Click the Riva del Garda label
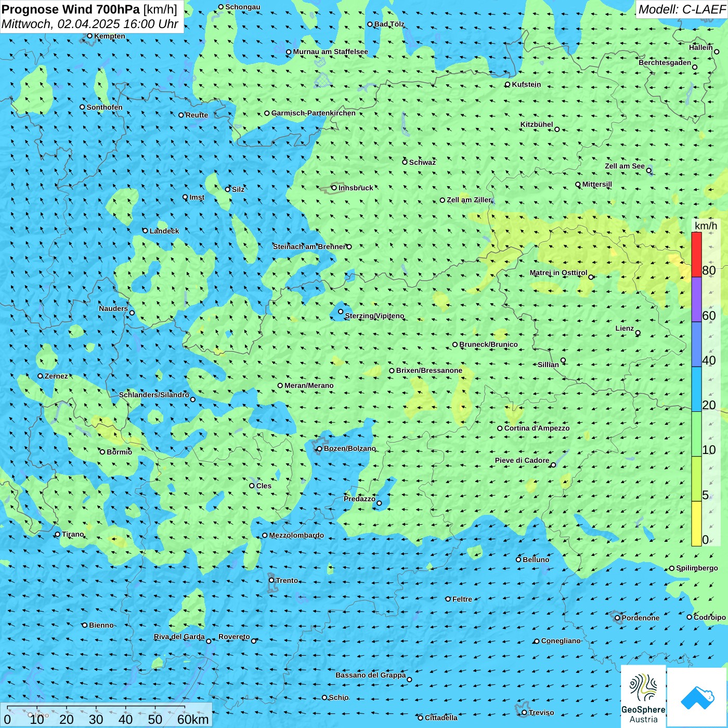728x728 pixels. (x=179, y=636)
